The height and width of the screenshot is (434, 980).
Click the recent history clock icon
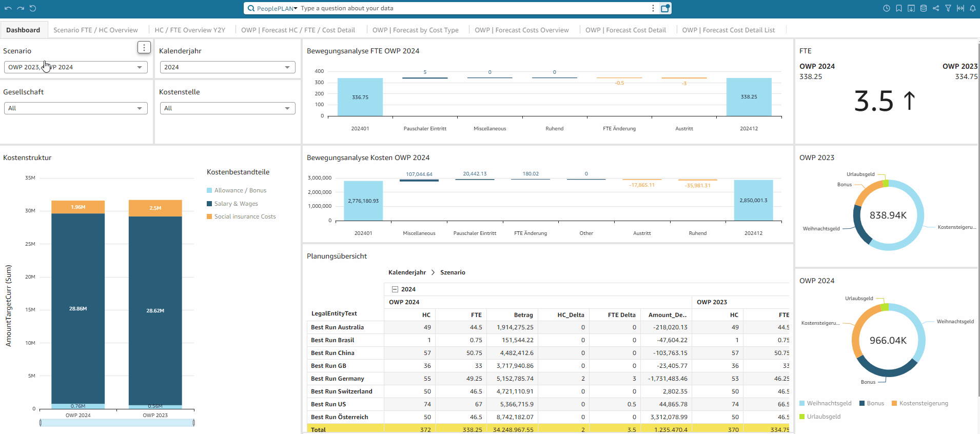(887, 8)
